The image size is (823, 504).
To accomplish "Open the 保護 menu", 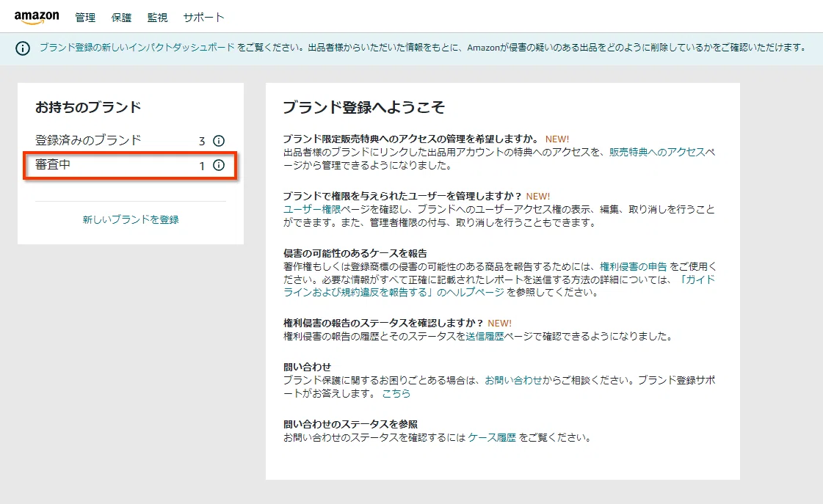I will [x=121, y=18].
